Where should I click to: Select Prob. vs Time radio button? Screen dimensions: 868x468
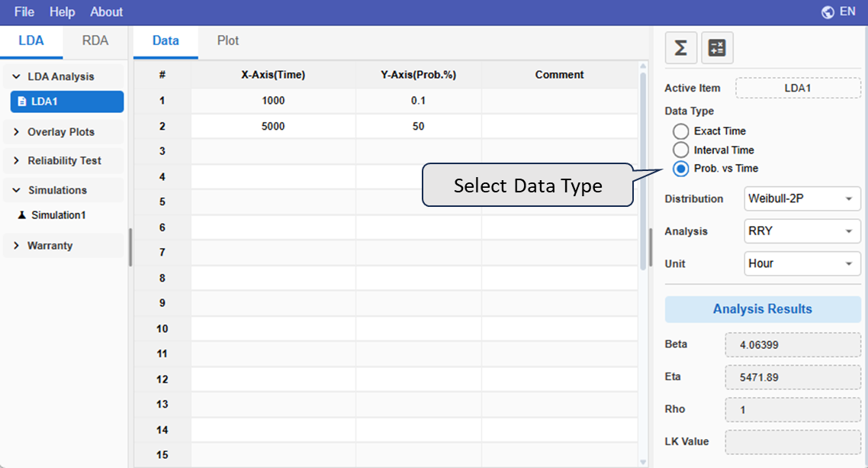pyautogui.click(x=680, y=169)
